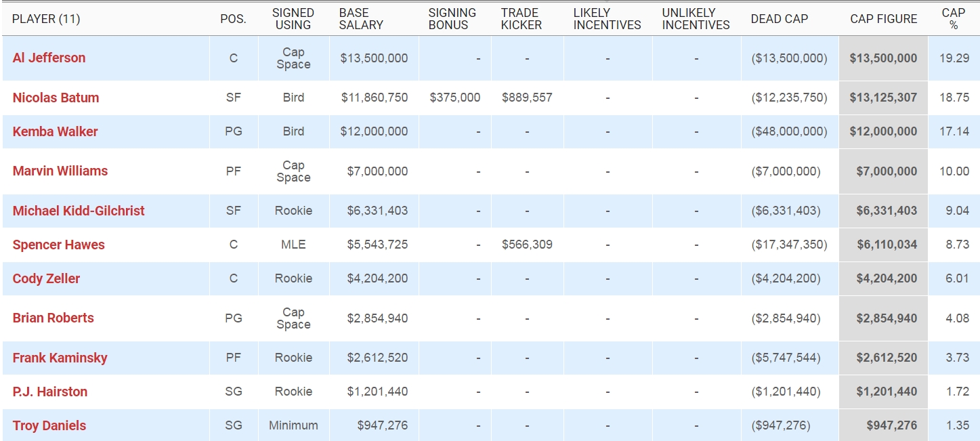The width and height of the screenshot is (980, 441).
Task: Open Frank Kaminsky's player page
Action: [60, 358]
